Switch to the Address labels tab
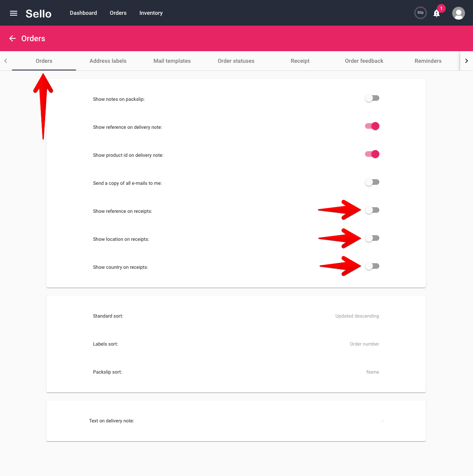The image size is (473, 476). coord(108,61)
